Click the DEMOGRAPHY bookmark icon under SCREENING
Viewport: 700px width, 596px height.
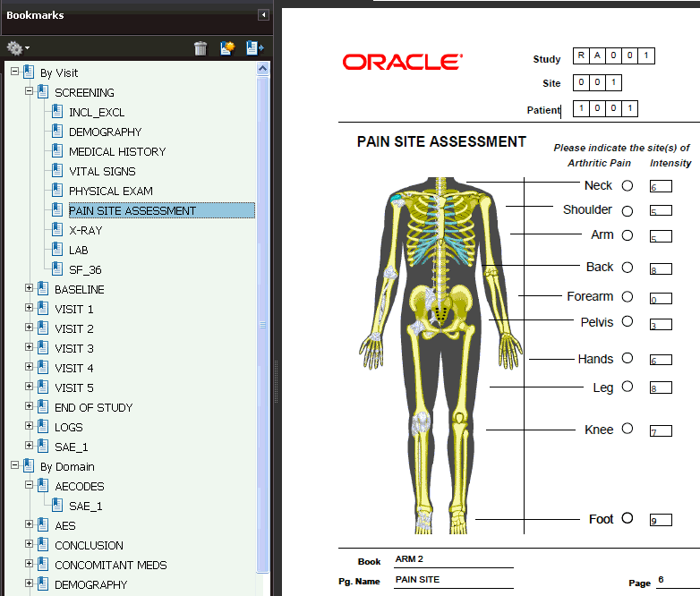pyautogui.click(x=57, y=131)
